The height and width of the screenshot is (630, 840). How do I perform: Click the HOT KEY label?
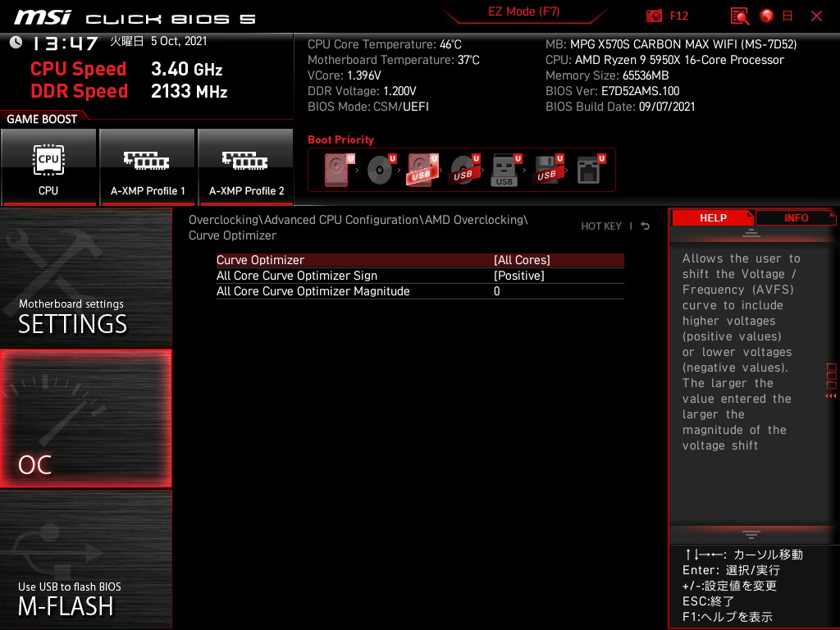point(601,226)
